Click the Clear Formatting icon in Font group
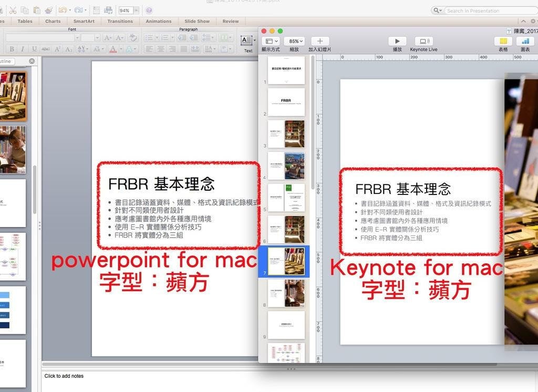538x392 pixels. point(133,37)
